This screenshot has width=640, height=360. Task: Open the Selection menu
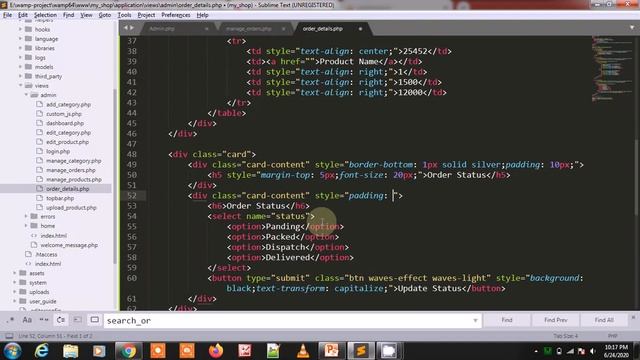(x=45, y=15)
